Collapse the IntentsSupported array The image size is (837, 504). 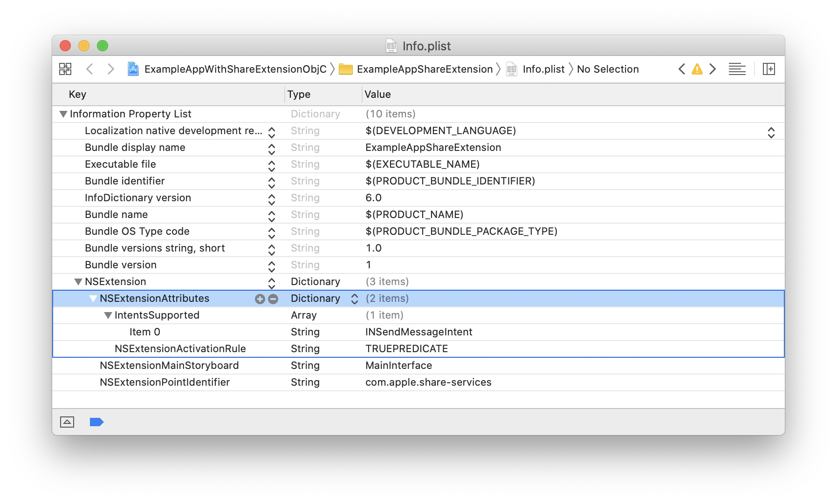pyautogui.click(x=108, y=315)
